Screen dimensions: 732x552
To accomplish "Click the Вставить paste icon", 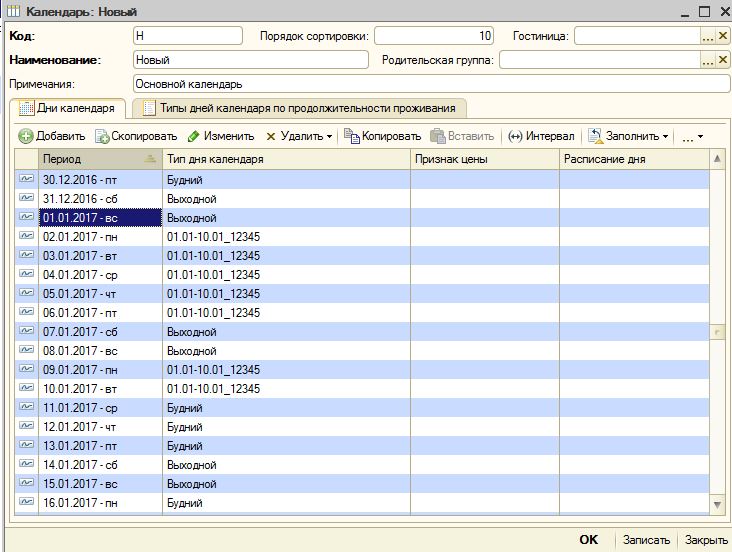I will [438, 136].
